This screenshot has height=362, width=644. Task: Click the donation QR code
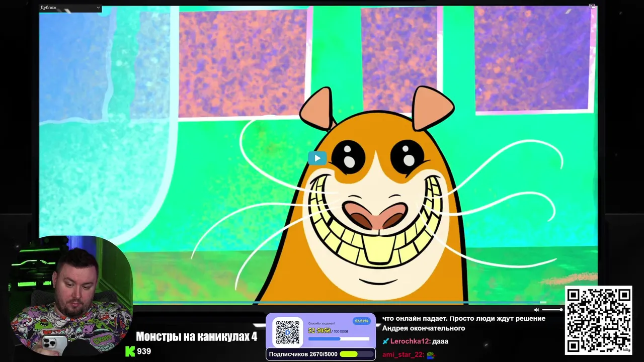pyautogui.click(x=287, y=332)
